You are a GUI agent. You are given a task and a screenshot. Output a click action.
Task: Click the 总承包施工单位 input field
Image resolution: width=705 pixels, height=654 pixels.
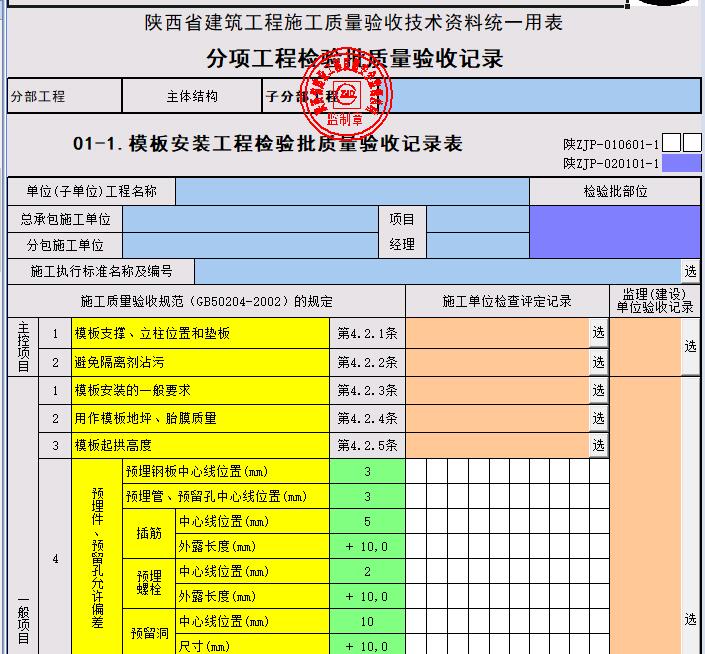[250, 219]
